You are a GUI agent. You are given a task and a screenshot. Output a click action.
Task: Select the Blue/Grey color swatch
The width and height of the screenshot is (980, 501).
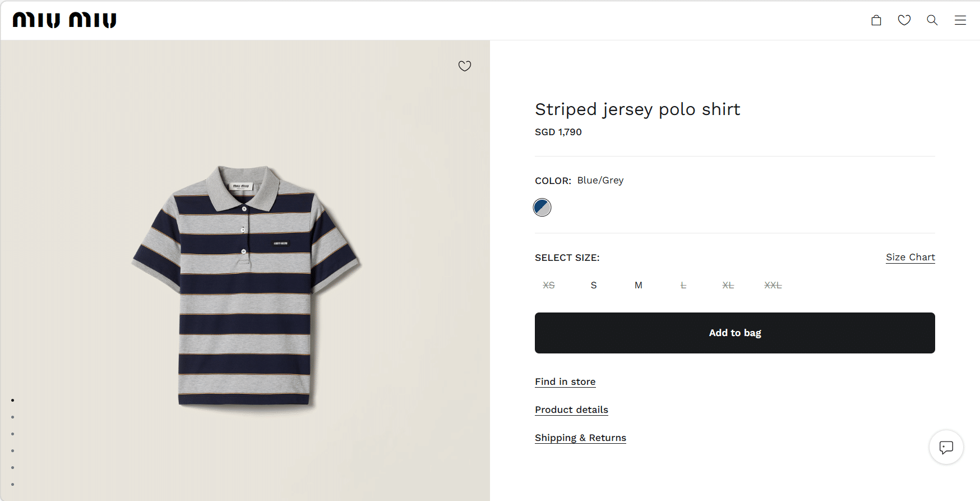pos(542,208)
